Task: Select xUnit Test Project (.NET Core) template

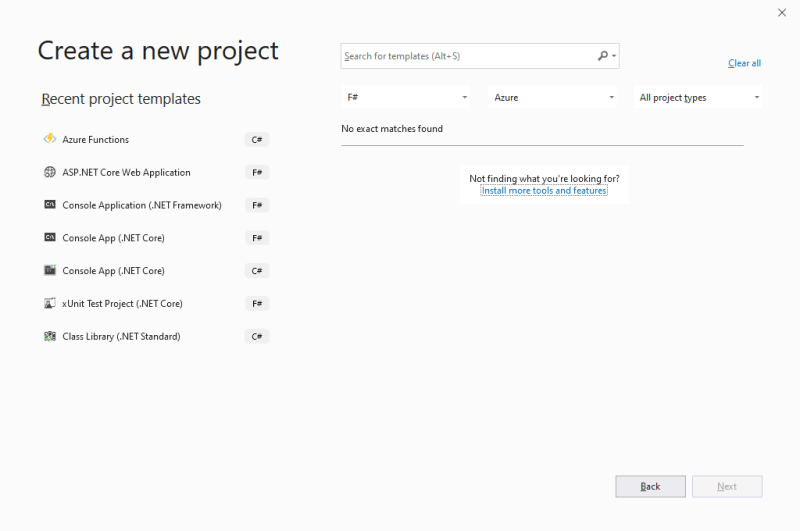Action: pos(156,304)
